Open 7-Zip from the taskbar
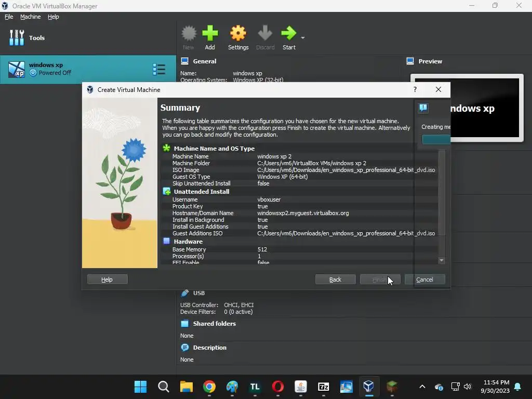 coord(323,387)
